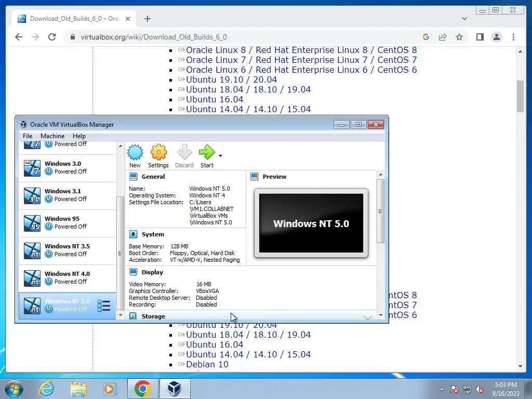Close the Download_Old_Builds_6_0 tab
Screen dimensions: 532x399
[x=128, y=19]
